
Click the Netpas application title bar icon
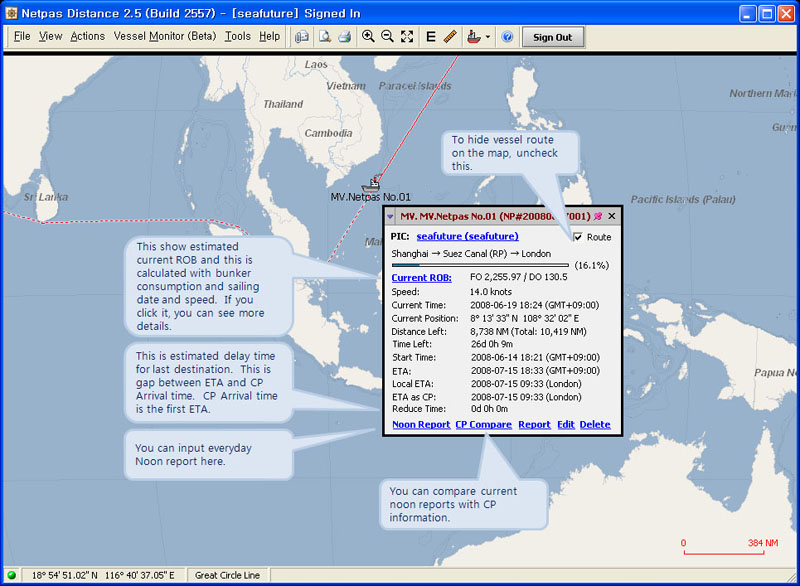coord(11,13)
